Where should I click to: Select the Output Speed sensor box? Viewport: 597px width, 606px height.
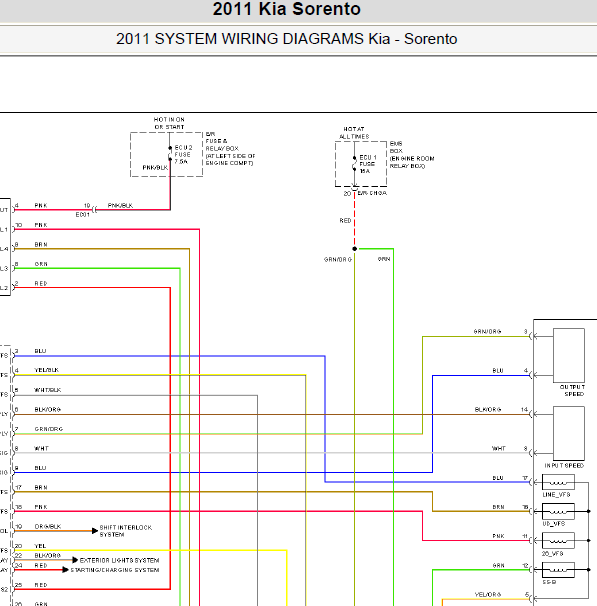pyautogui.click(x=569, y=356)
